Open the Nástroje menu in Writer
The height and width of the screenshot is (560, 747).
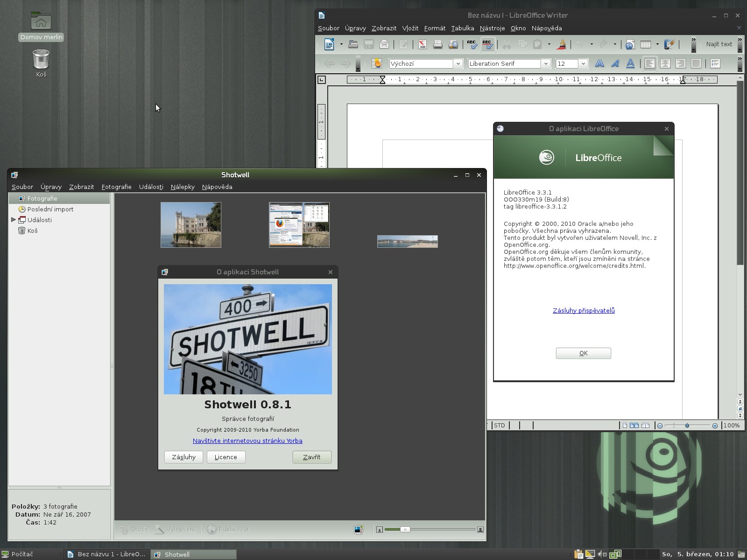[x=492, y=28]
